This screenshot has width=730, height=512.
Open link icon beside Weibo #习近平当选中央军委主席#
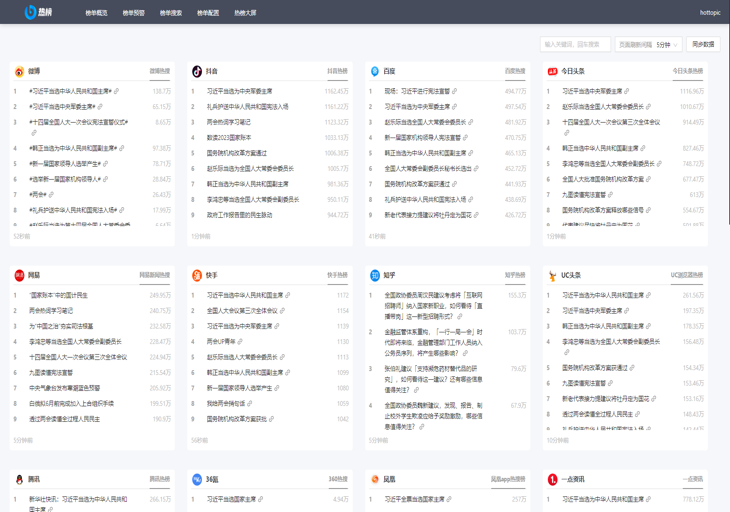[x=100, y=107]
